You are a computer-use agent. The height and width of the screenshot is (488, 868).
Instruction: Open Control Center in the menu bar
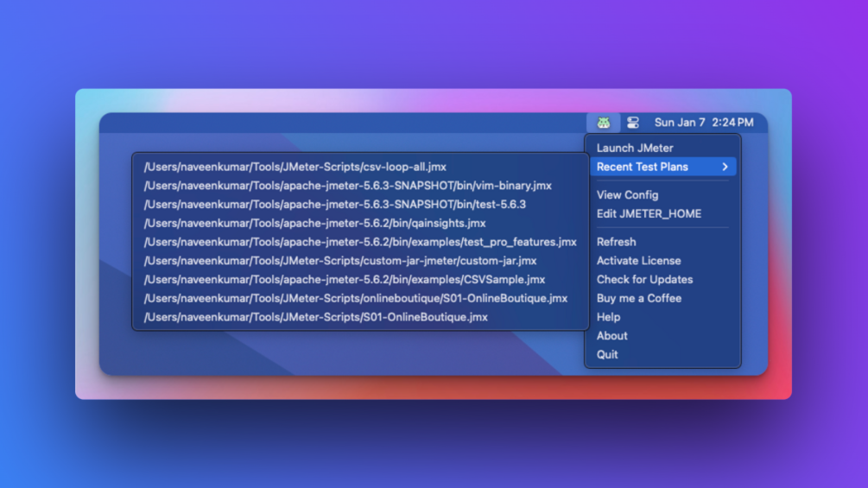coord(633,123)
